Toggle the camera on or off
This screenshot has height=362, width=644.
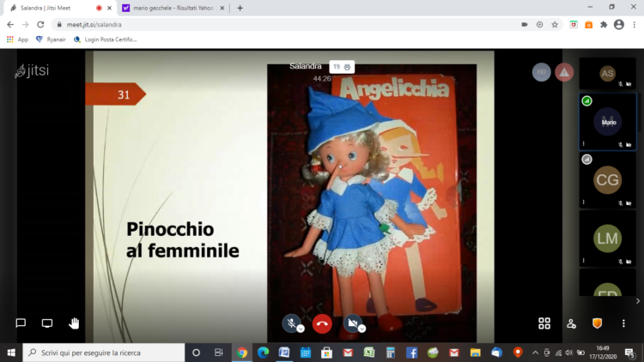coord(352,323)
